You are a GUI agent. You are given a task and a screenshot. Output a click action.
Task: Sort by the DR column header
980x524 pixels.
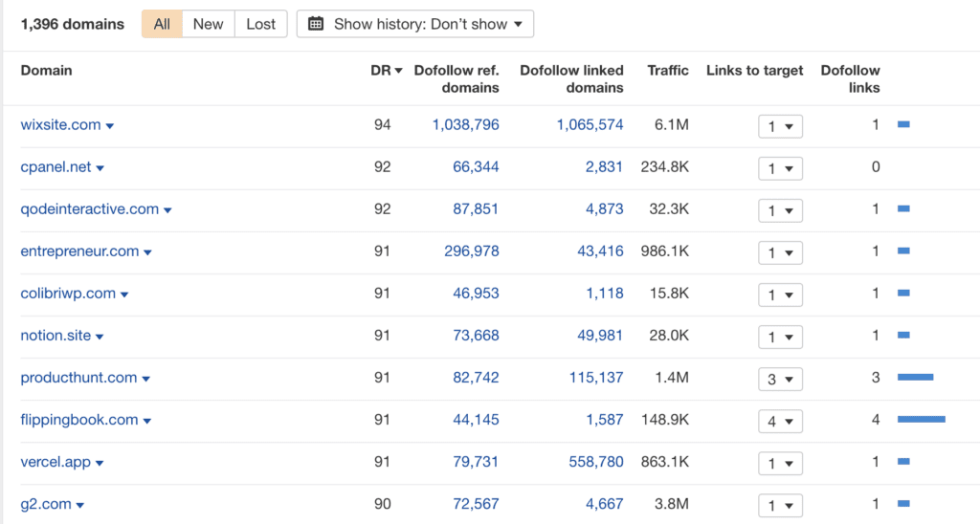pyautogui.click(x=387, y=71)
